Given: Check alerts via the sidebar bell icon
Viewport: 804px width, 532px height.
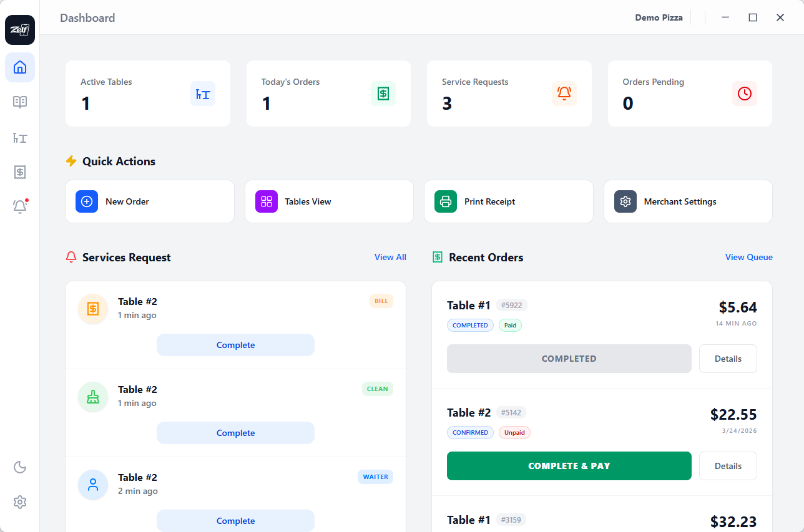Looking at the screenshot, I should tap(19, 206).
